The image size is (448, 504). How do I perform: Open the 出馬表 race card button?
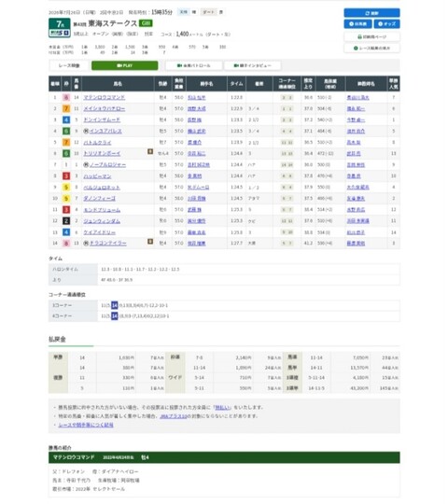point(357,23)
